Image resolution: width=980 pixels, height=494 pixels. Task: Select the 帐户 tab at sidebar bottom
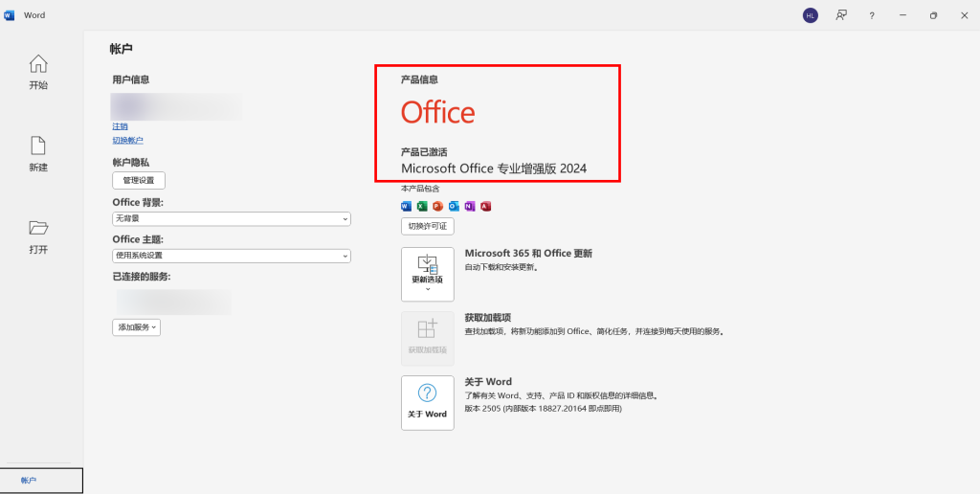tap(41, 481)
